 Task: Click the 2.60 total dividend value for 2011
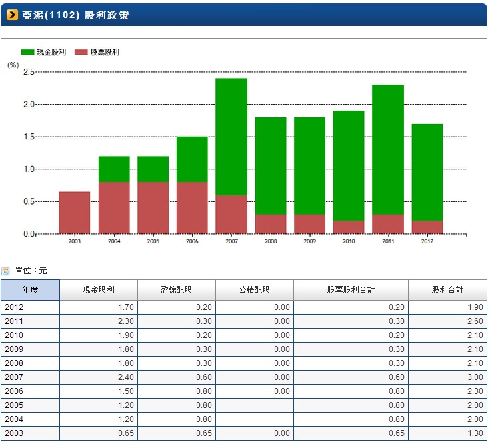475,321
